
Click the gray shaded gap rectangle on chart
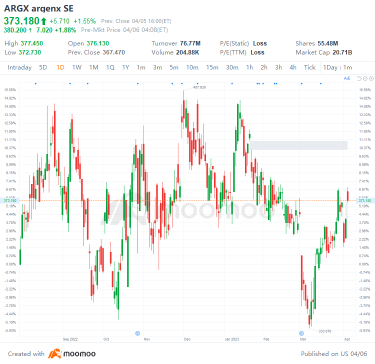coord(299,145)
